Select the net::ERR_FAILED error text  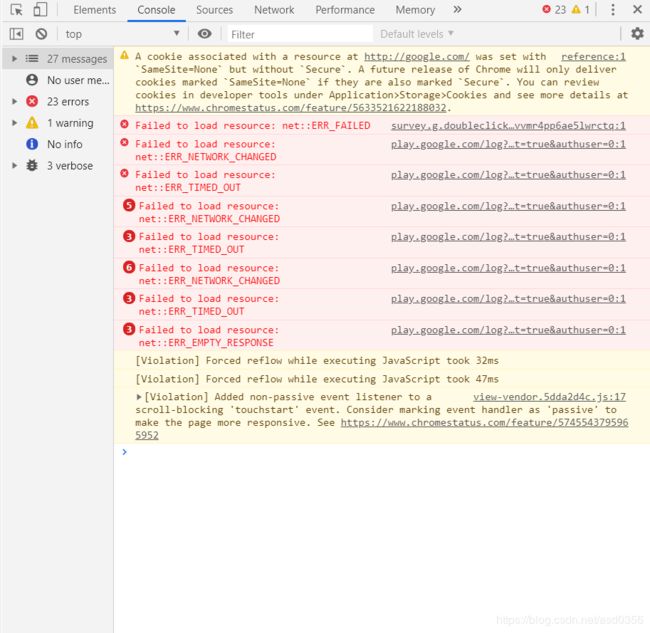[x=326, y=126]
